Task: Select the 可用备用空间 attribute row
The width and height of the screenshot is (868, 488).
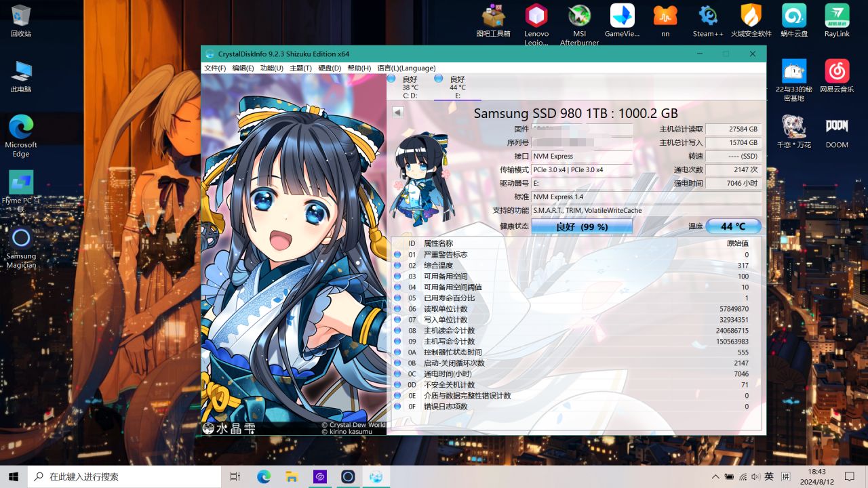Action: (x=576, y=277)
